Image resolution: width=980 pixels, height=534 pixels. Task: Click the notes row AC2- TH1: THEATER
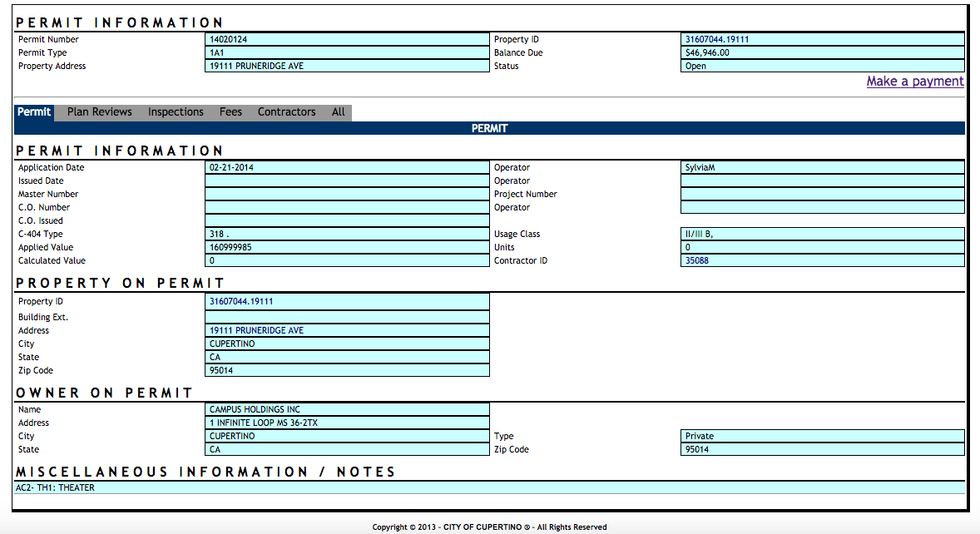(x=489, y=487)
